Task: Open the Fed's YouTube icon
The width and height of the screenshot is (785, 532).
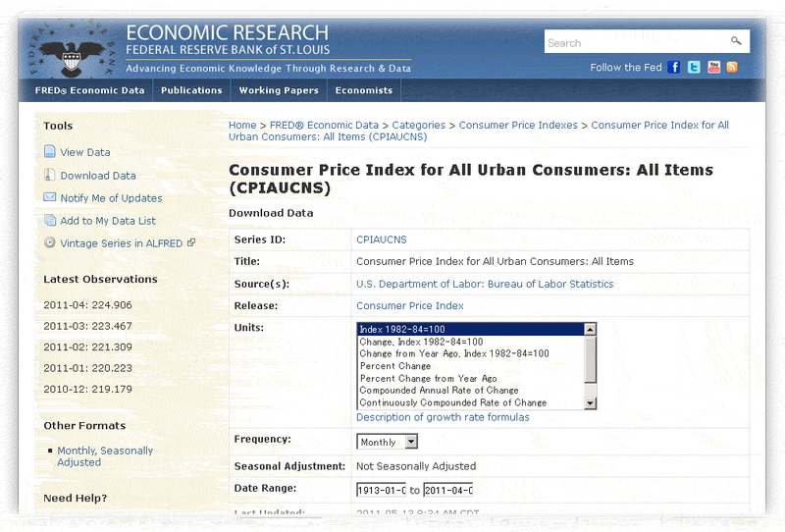Action: [714, 67]
